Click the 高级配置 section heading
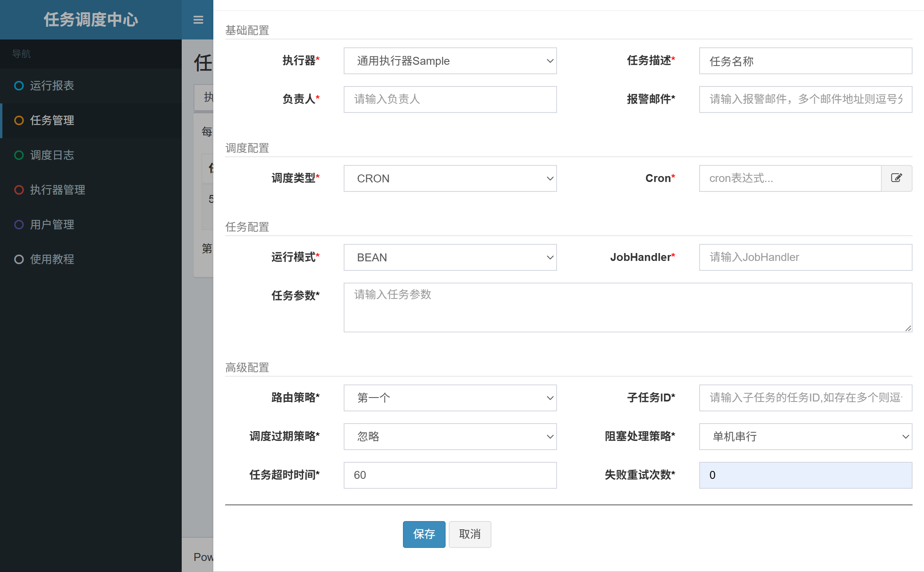This screenshot has width=924, height=572. point(247,368)
